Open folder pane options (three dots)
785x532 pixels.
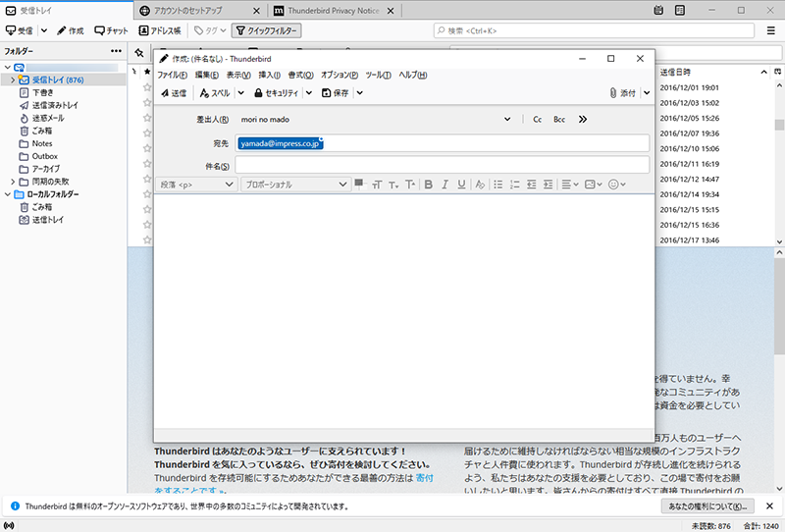click(x=116, y=51)
